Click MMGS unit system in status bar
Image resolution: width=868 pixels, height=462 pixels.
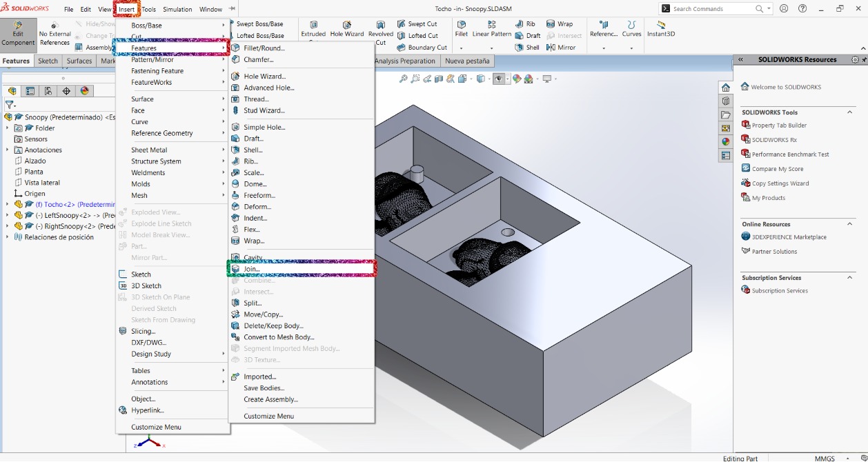coord(825,458)
